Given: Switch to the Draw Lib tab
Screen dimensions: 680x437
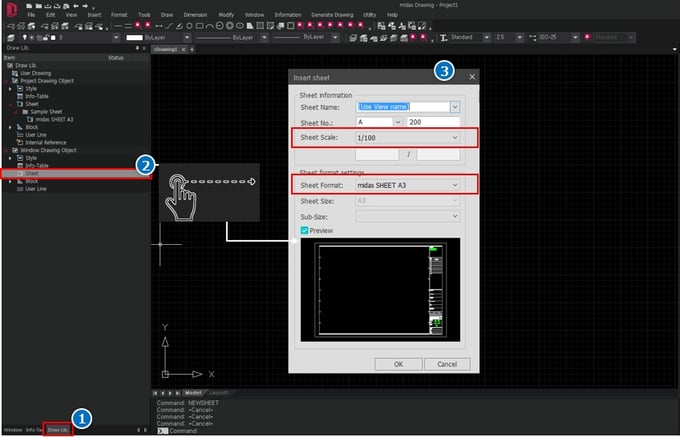Looking at the screenshot, I should coord(59,430).
